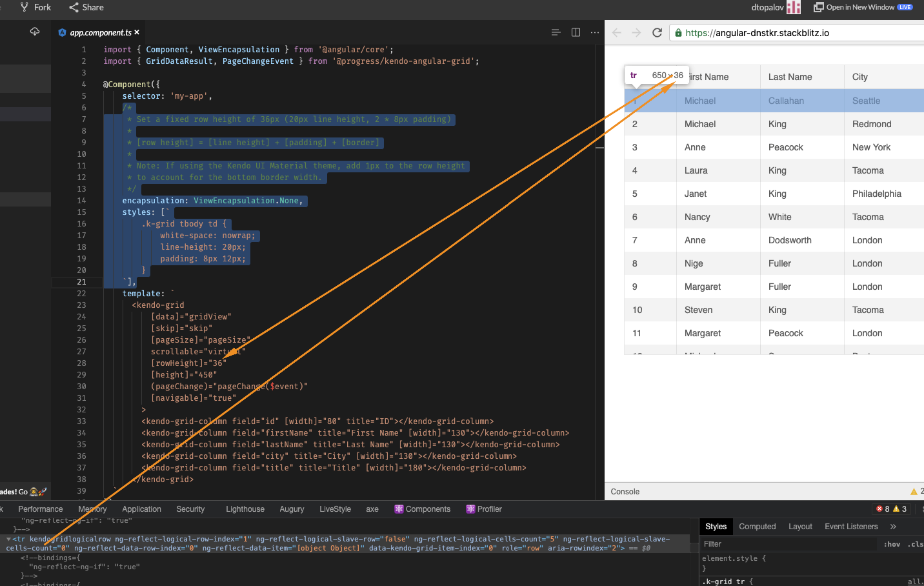Image resolution: width=924 pixels, height=586 pixels.
Task: Open the axe tab in DevTools
Action: click(x=372, y=509)
